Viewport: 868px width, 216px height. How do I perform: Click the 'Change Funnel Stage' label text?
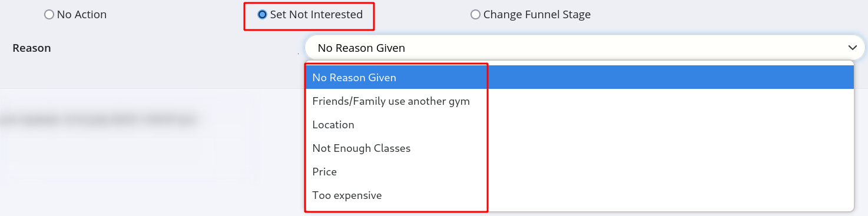point(537,15)
